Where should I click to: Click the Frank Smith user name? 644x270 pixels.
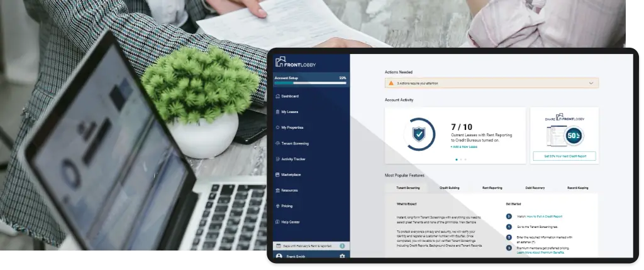(296, 256)
